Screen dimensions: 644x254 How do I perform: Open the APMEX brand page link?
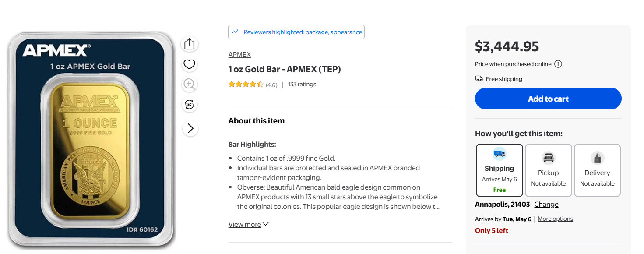pyautogui.click(x=239, y=54)
